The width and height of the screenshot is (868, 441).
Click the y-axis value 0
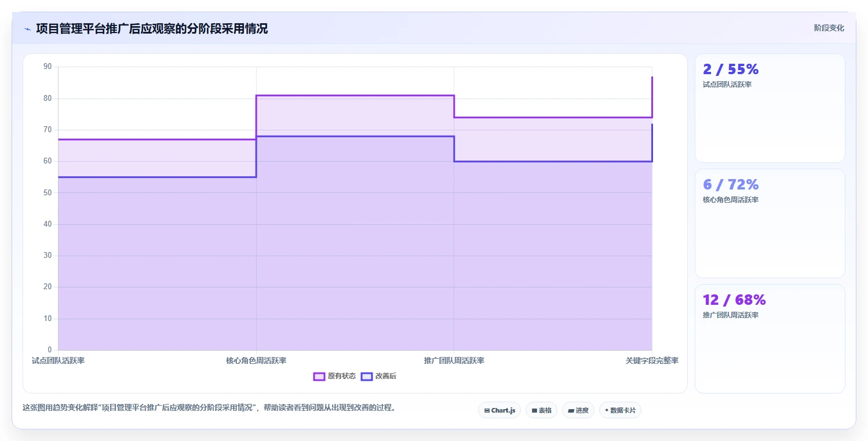(50, 349)
